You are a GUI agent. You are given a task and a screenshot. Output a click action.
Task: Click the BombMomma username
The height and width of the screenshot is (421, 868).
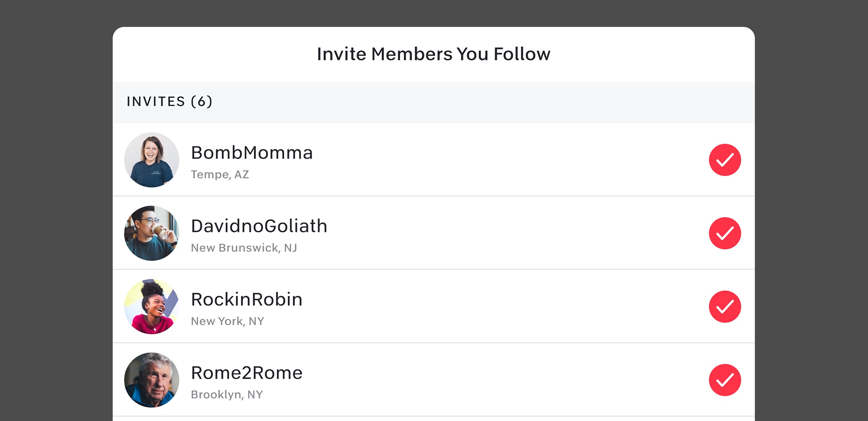pyautogui.click(x=252, y=153)
